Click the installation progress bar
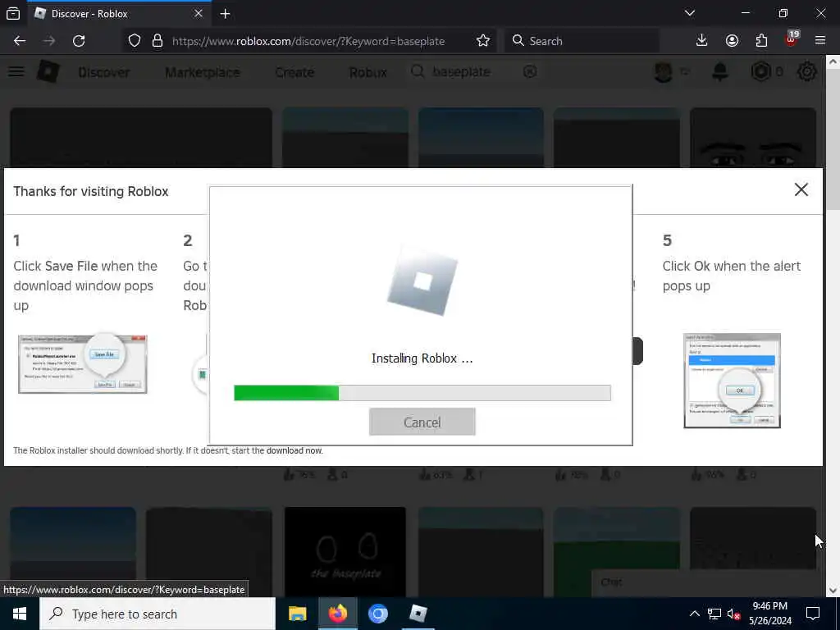 pyautogui.click(x=422, y=393)
